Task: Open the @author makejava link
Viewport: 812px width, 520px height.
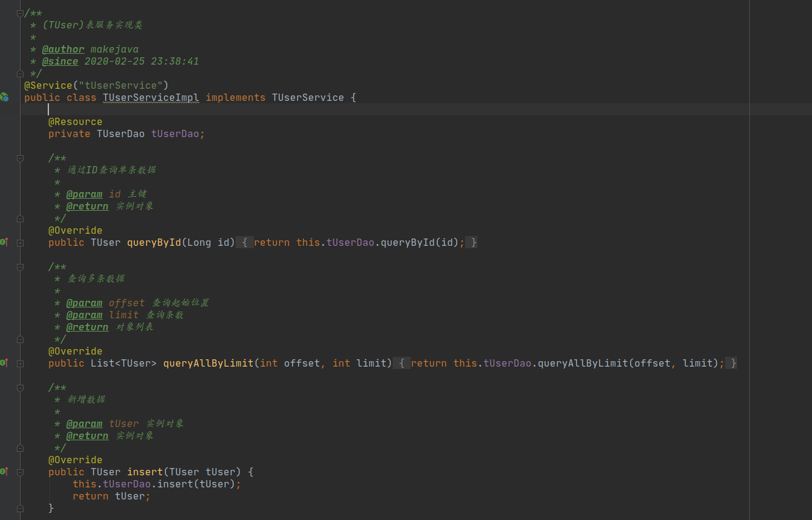Action: tap(63, 49)
